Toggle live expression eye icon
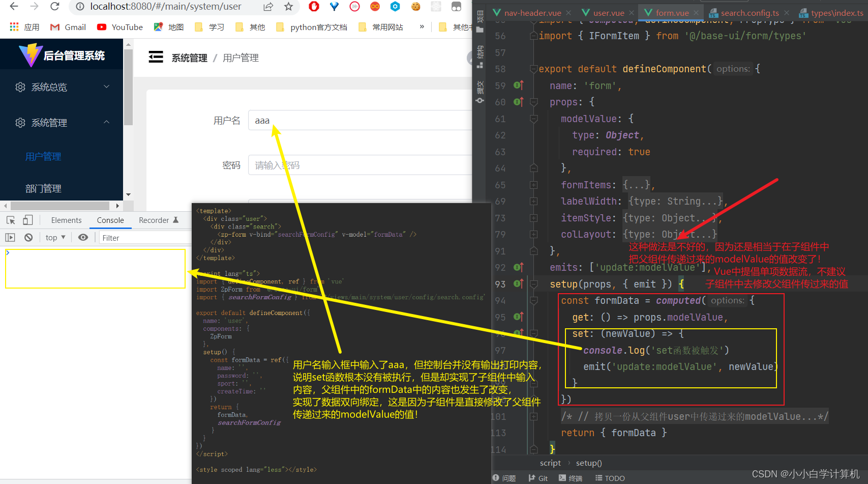The height and width of the screenshot is (484, 868). pyautogui.click(x=83, y=237)
